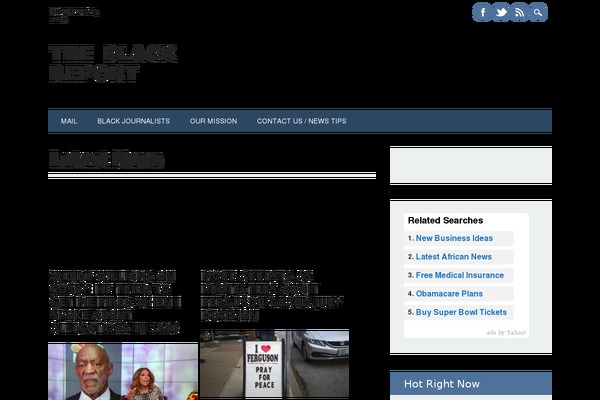
Task: Open Buy Super Bowl Tickets link
Action: (x=461, y=312)
